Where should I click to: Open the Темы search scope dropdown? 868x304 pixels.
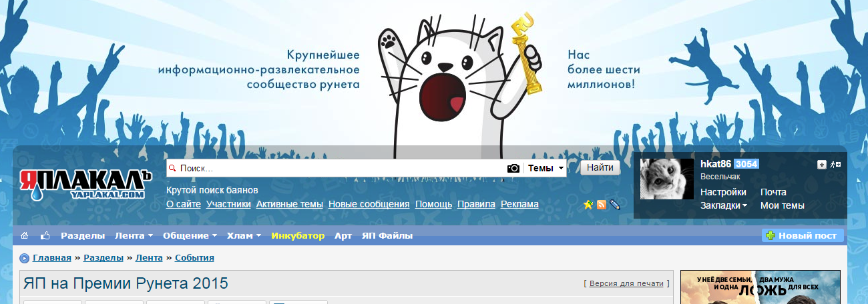[x=546, y=169]
